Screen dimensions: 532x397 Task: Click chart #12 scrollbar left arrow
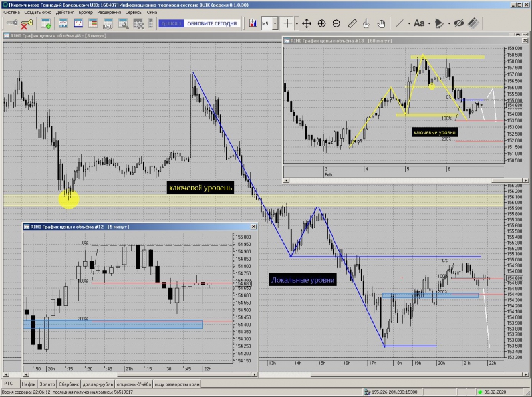26,374
